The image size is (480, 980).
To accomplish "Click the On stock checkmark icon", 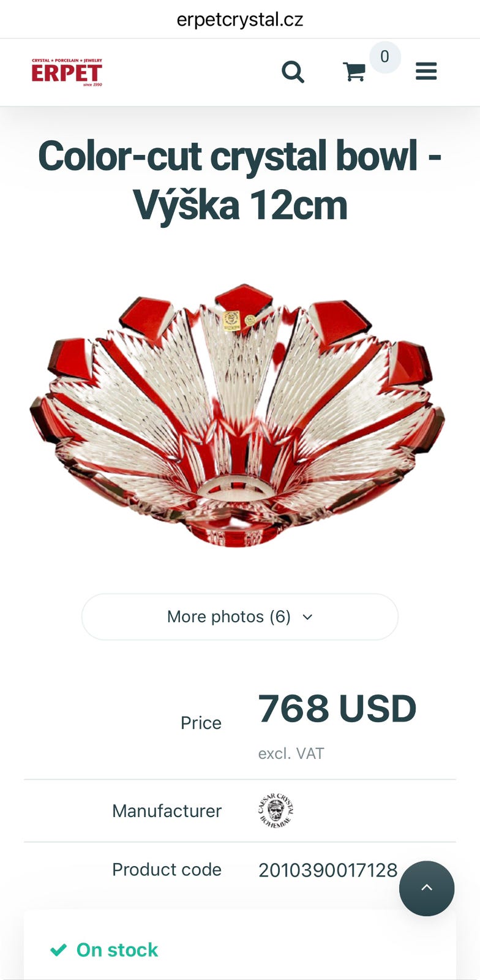I will (x=59, y=950).
